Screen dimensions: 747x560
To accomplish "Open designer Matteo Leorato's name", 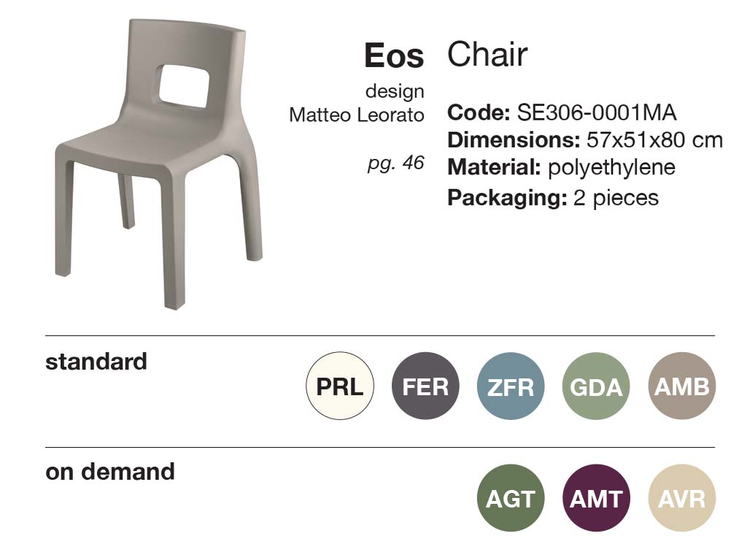I will click(357, 115).
